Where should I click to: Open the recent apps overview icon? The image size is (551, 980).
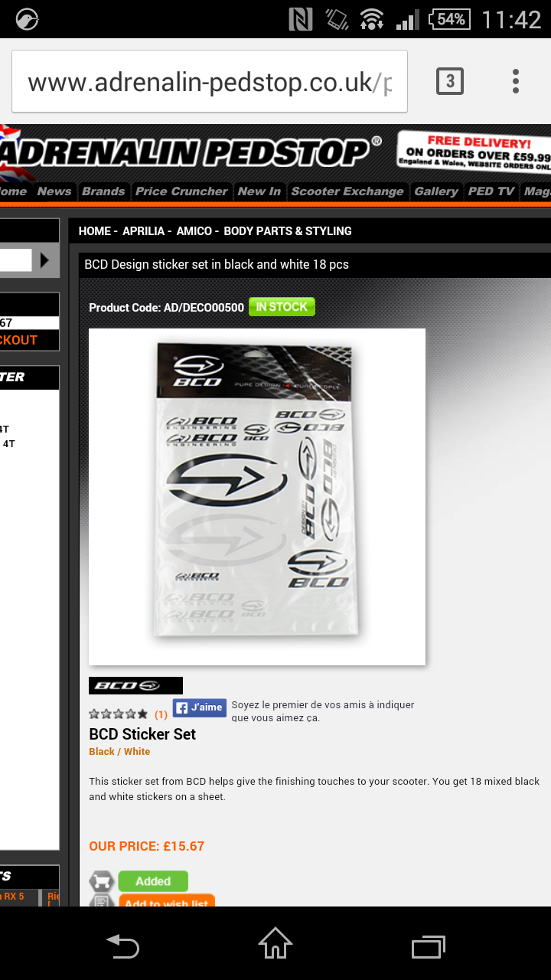[429, 946]
